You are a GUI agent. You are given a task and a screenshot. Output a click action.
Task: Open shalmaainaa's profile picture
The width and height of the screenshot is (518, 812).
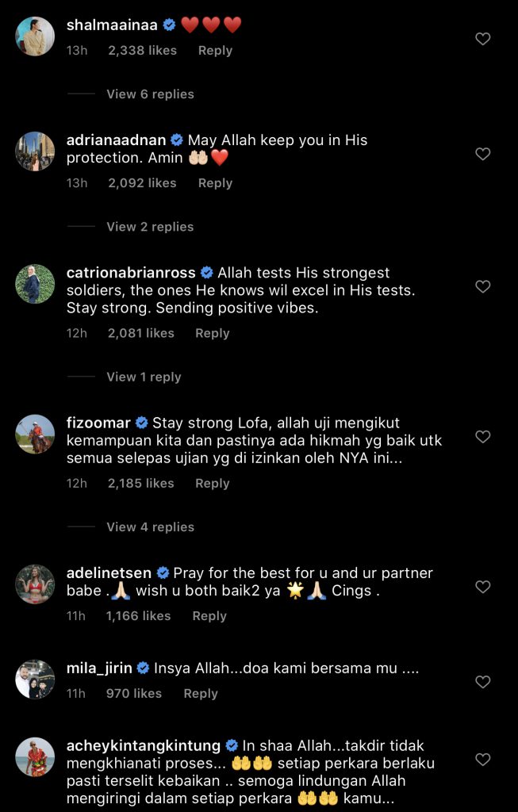tap(35, 36)
